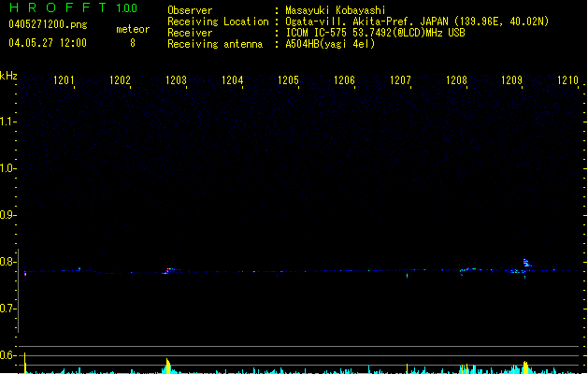
Task: Click the 1.0 frequency axis label
Action: [x=7, y=168]
